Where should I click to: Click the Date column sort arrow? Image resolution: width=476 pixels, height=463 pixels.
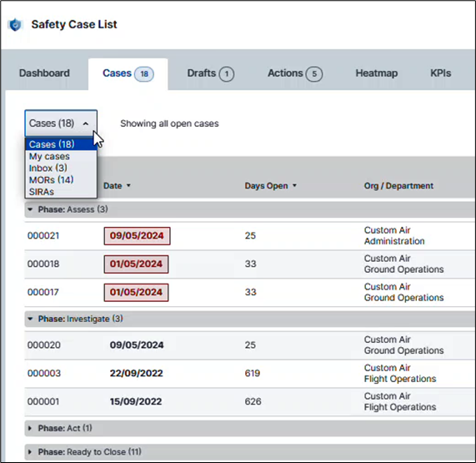[128, 186]
